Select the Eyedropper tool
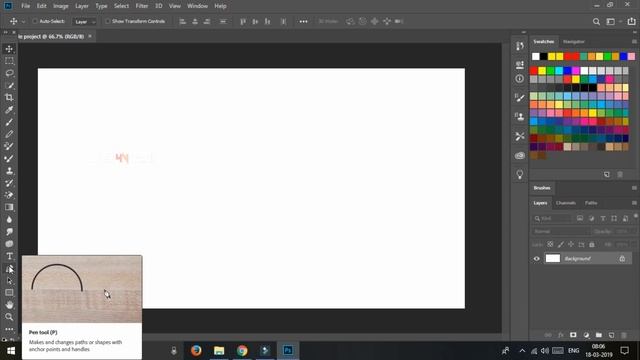640x360 pixels. [9, 109]
